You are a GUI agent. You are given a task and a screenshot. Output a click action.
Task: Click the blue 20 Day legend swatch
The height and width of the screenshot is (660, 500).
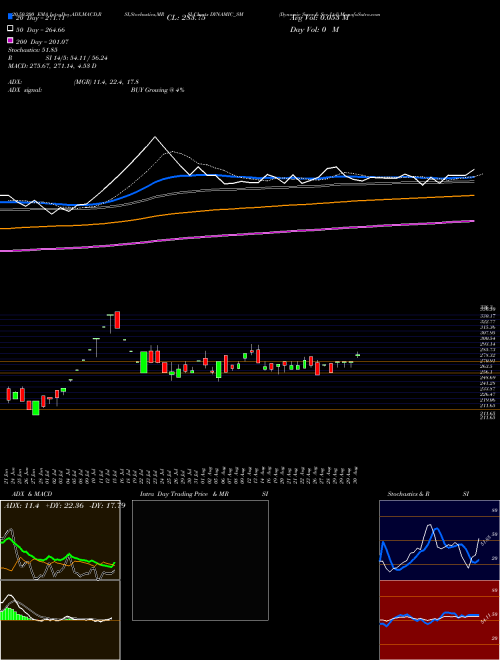point(11,17)
